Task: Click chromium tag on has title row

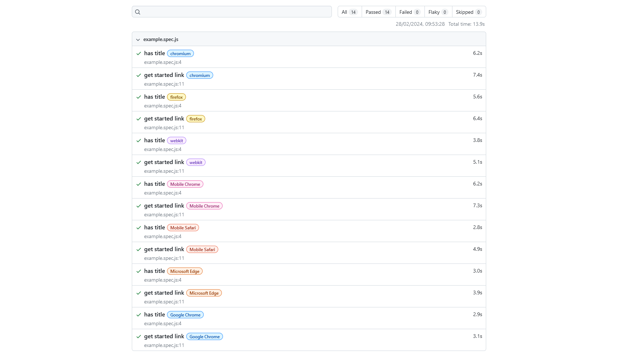Action: (180, 54)
